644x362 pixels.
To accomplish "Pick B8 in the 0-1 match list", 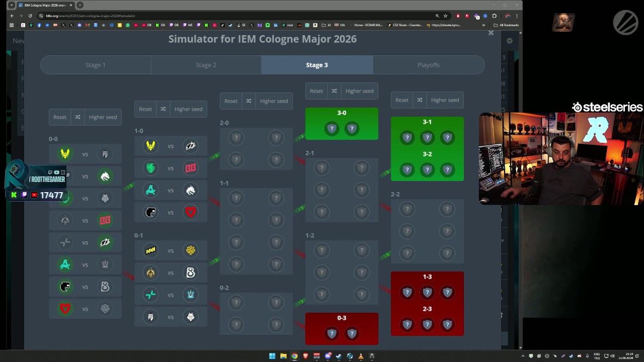I will tap(191, 273).
